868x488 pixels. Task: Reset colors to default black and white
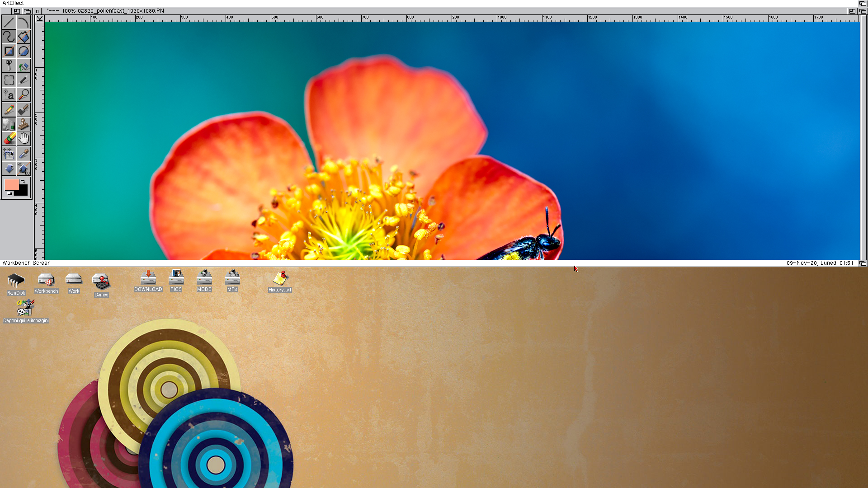pos(9,193)
